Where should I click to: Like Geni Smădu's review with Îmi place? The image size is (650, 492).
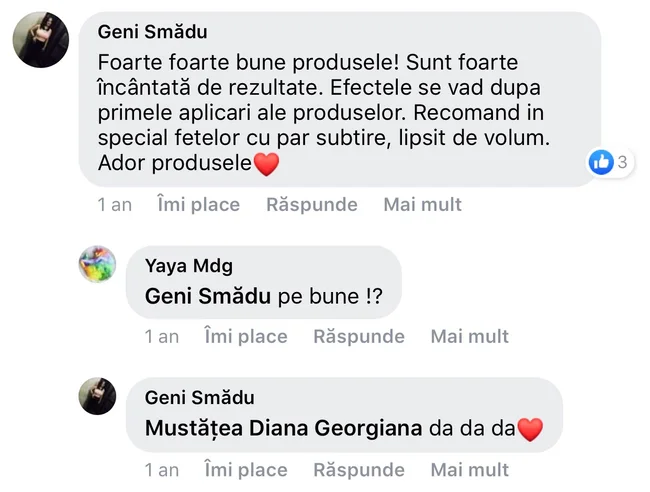point(198,205)
